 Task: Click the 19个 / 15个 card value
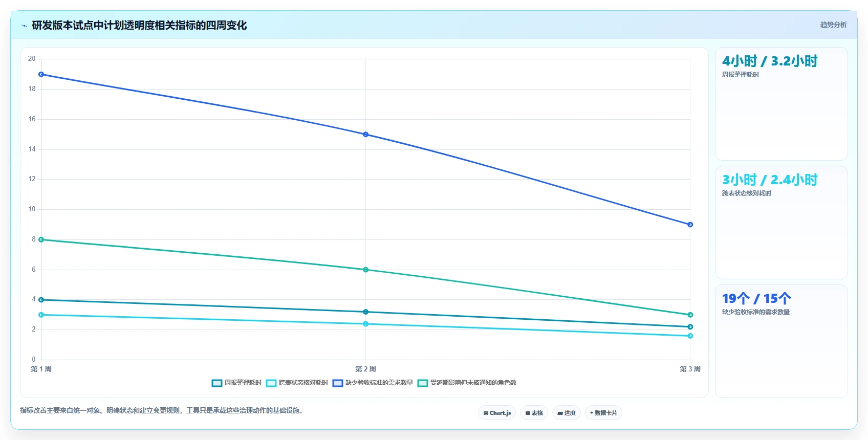(x=756, y=299)
